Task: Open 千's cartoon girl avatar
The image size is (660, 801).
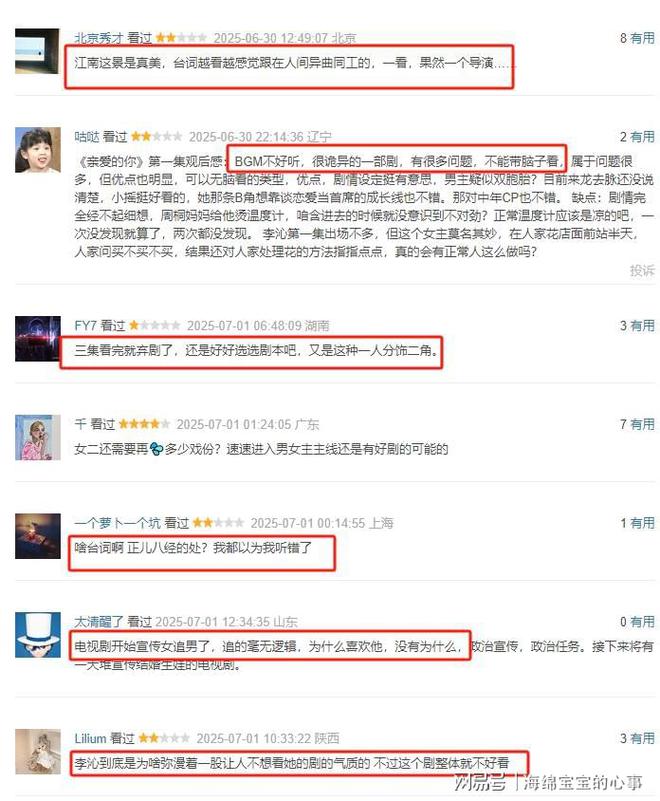Action: pyautogui.click(x=37, y=438)
